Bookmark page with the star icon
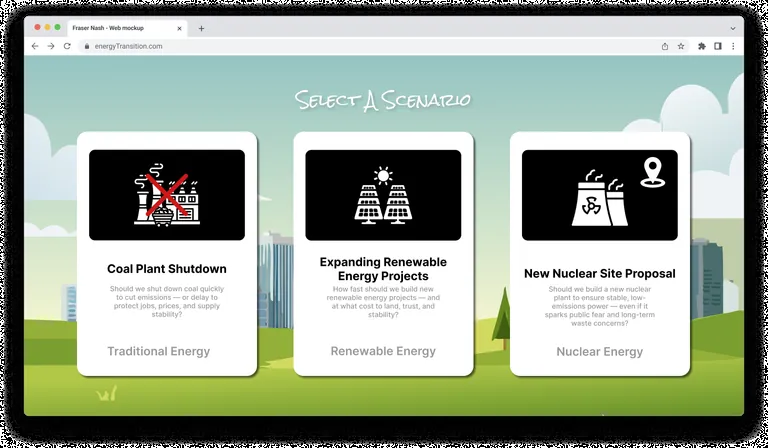Image resolution: width=768 pixels, height=448 pixels. [681, 46]
